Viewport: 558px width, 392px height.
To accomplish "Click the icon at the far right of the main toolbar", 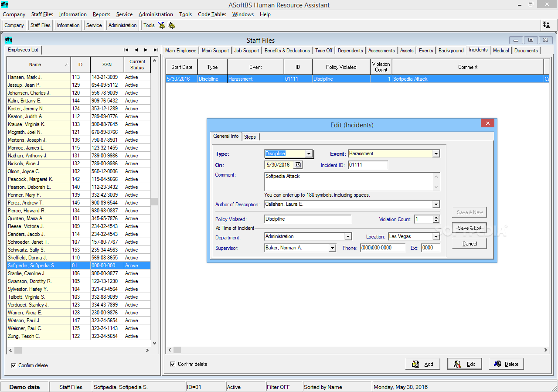I will pyautogui.click(x=546, y=25).
